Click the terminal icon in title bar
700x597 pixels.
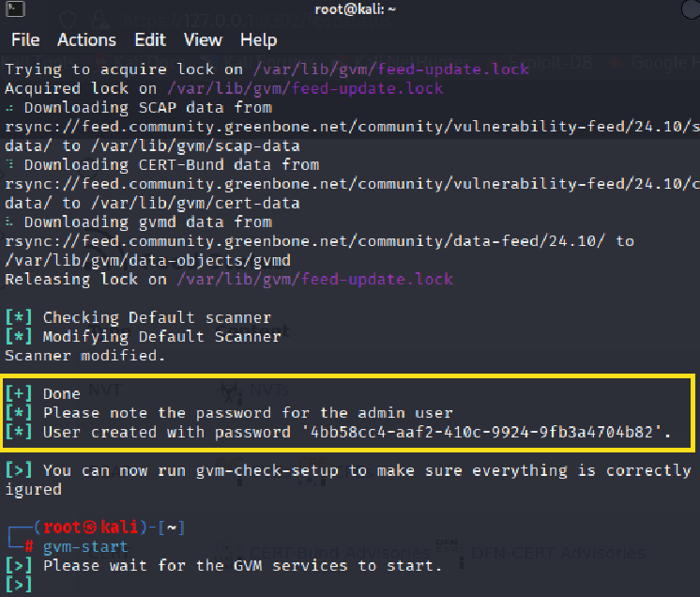click(14, 8)
